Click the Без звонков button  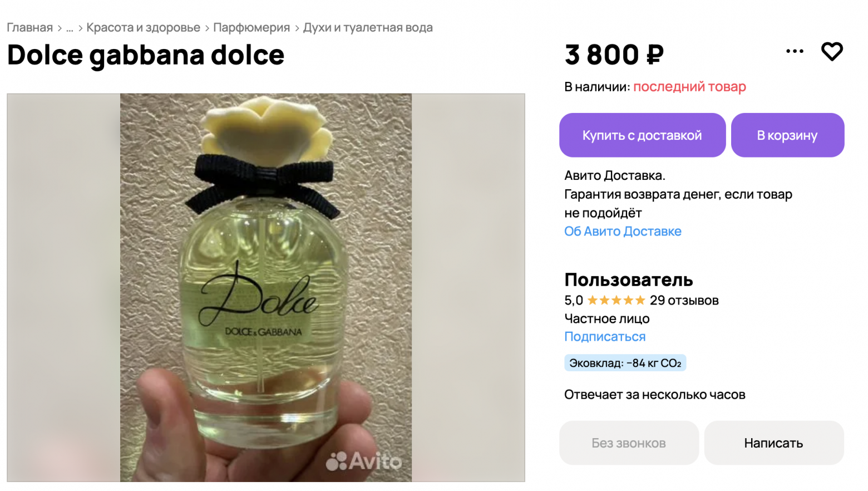[x=629, y=443]
